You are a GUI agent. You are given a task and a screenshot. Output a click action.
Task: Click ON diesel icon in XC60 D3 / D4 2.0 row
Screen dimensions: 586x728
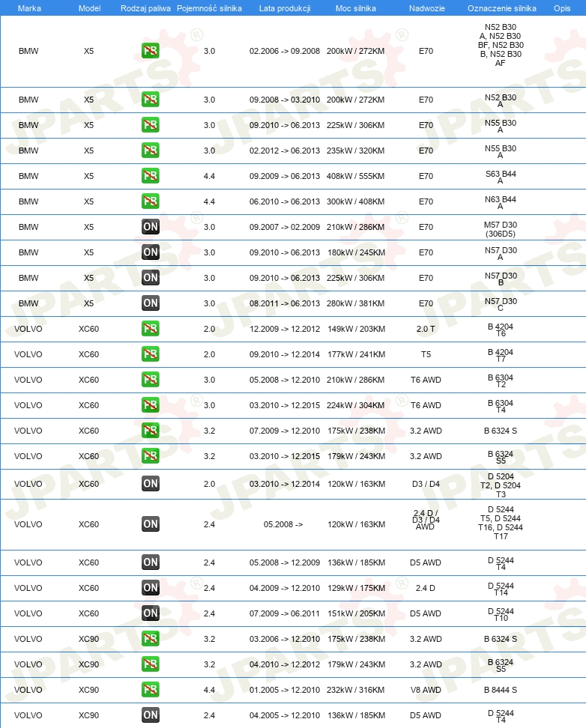150,484
